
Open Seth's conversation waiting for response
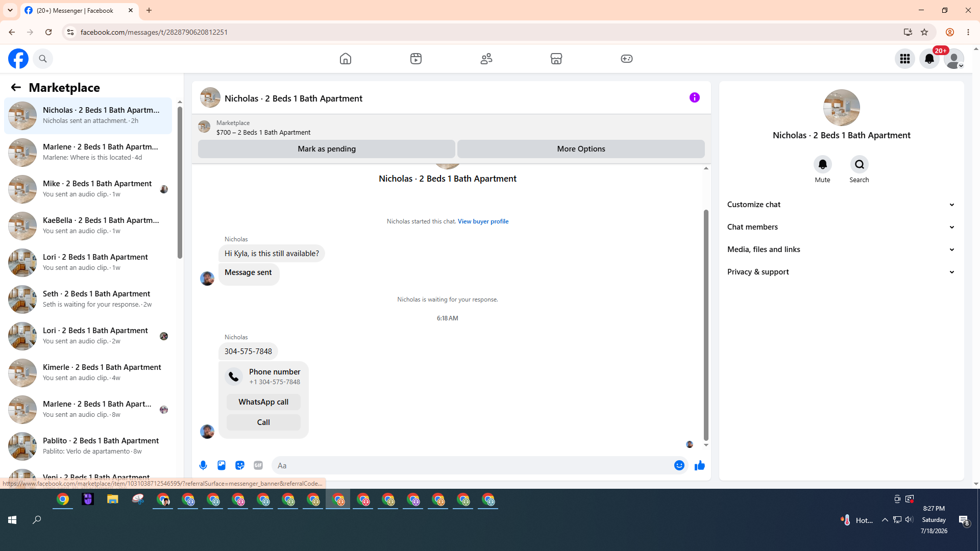pyautogui.click(x=88, y=299)
